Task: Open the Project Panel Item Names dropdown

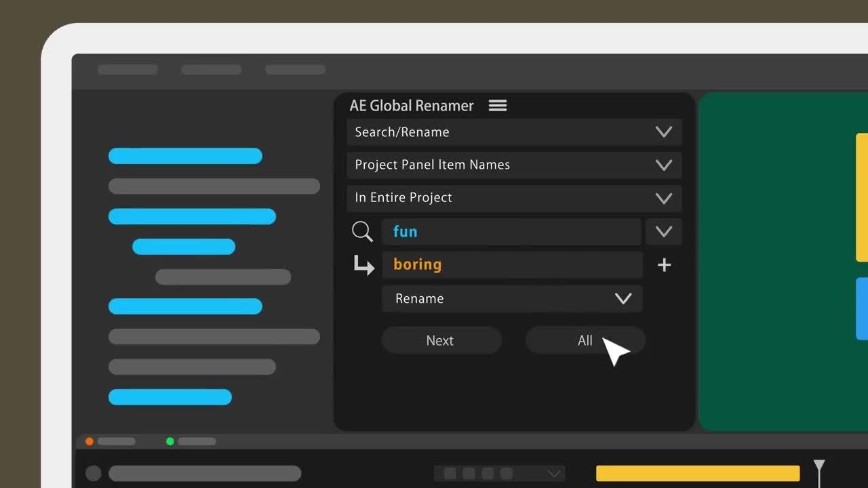Action: click(x=663, y=165)
